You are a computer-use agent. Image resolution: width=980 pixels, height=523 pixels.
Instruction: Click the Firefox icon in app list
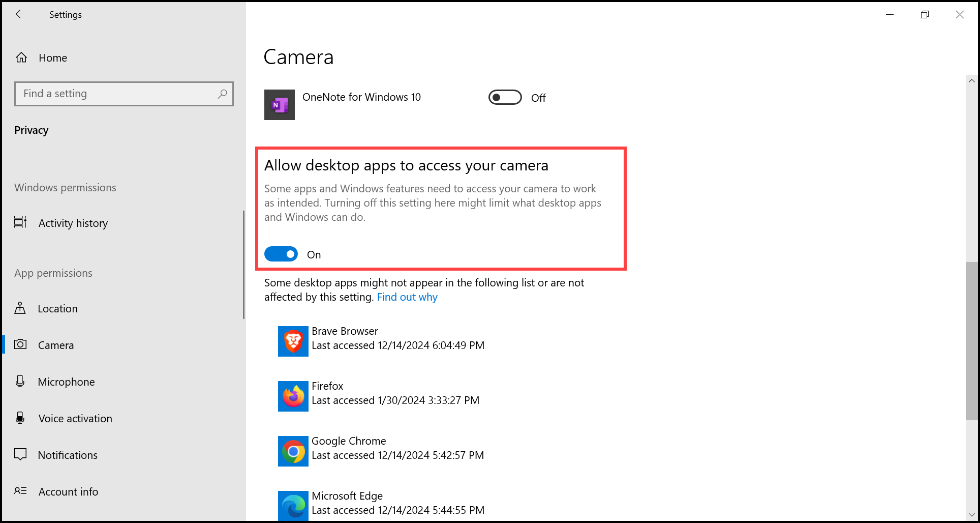293,396
